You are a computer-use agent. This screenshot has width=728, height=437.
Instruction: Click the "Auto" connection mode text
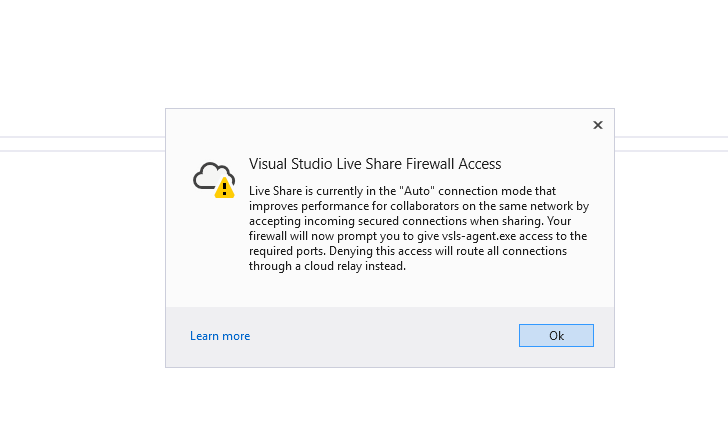416,191
